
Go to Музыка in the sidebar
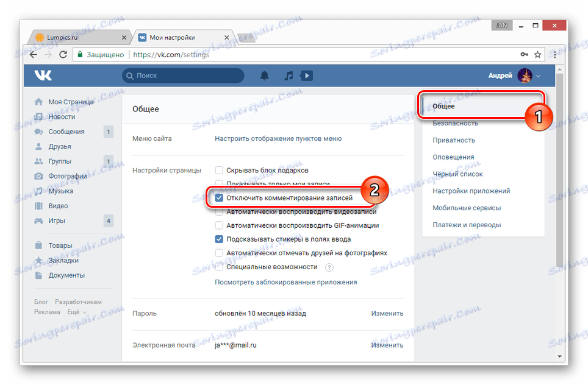(x=61, y=191)
